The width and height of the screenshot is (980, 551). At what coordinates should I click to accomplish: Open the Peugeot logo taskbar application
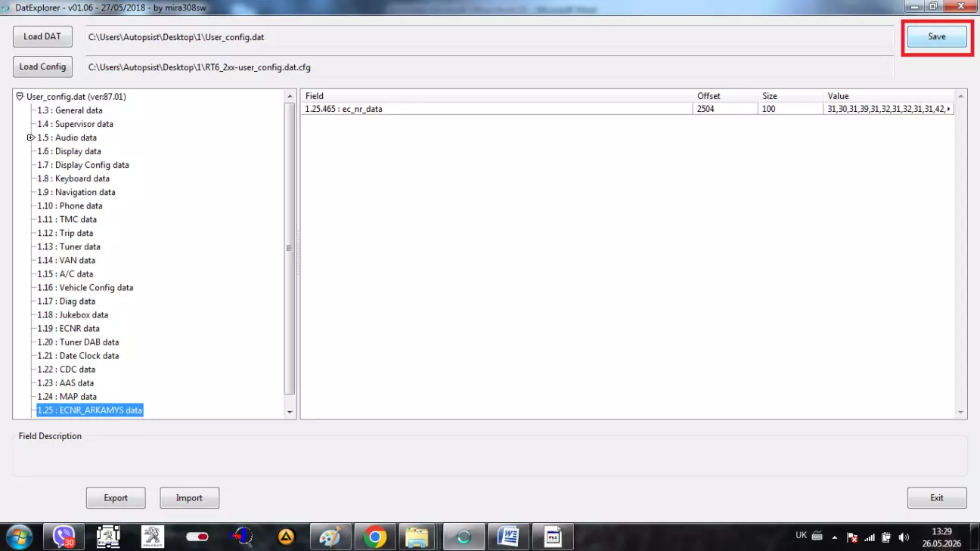tap(153, 537)
